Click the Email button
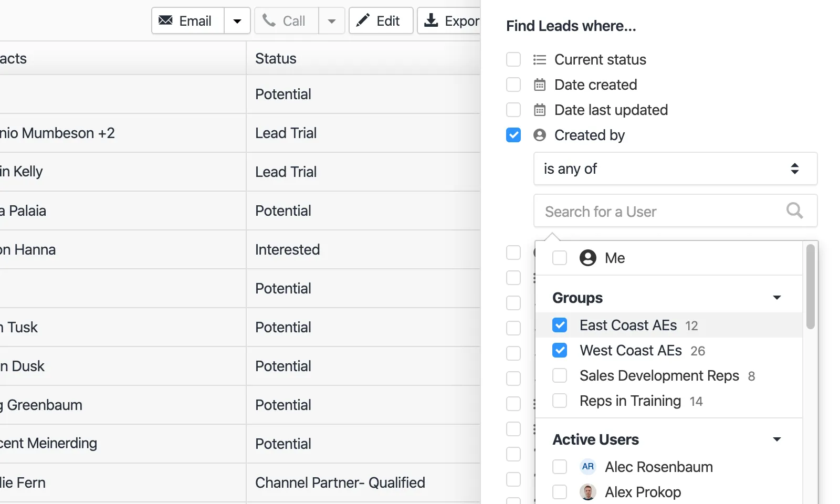Screen dimensions: 840x504 (x=186, y=20)
